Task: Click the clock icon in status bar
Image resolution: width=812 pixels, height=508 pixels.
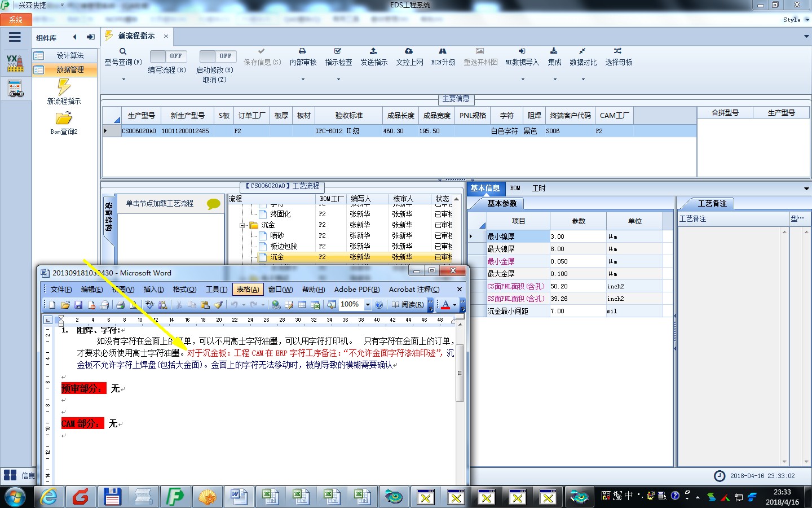Action: (720, 476)
